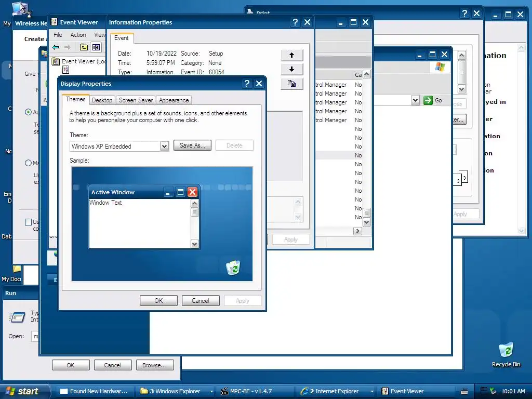Click the Windows flag logo in browser
This screenshot has width=532, height=399.
[440, 67]
